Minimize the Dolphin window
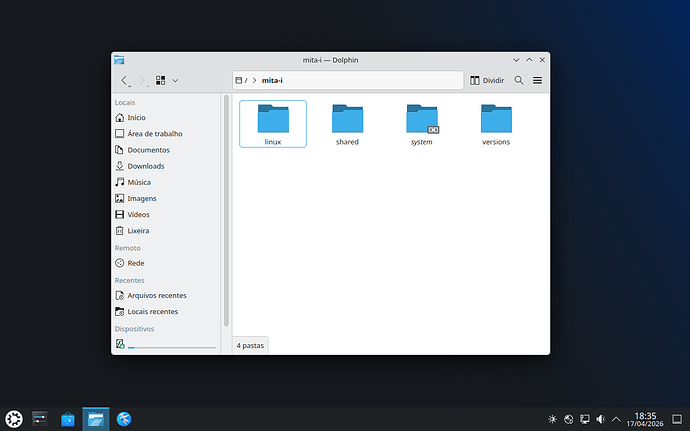Screen dimensions: 690x431 [x=516, y=60]
